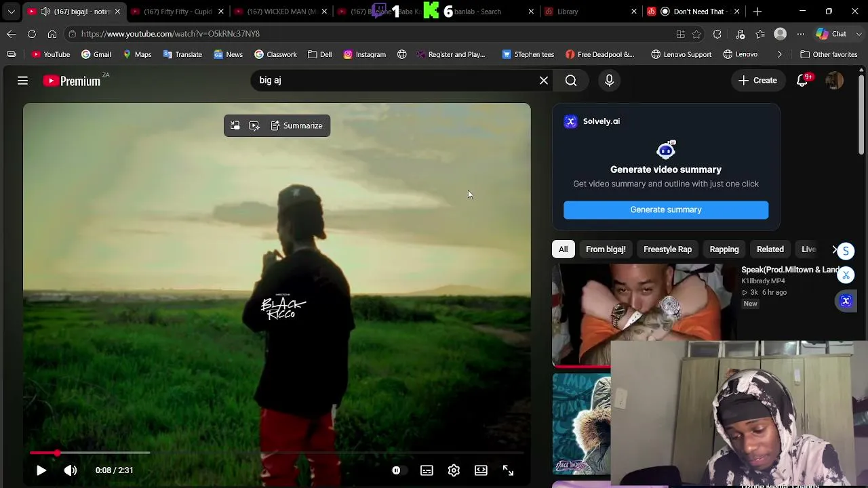Click second icon in video overlay toolbar
The image size is (868, 488).
(254, 125)
